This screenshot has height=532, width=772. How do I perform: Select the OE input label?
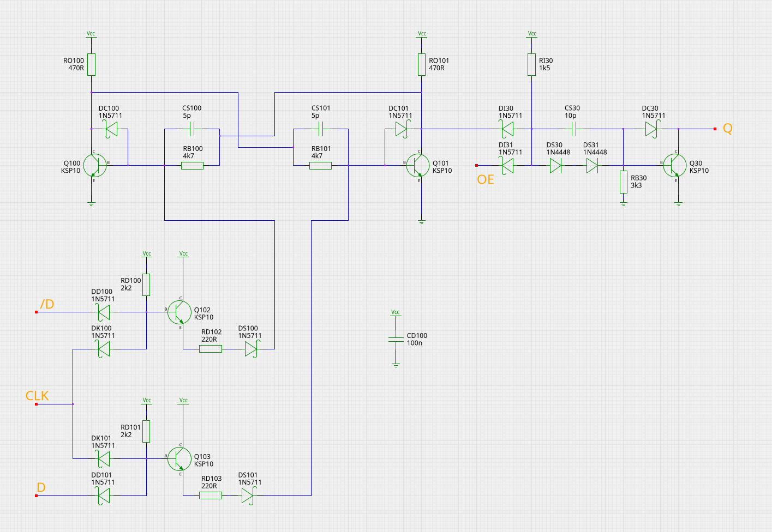click(x=486, y=180)
